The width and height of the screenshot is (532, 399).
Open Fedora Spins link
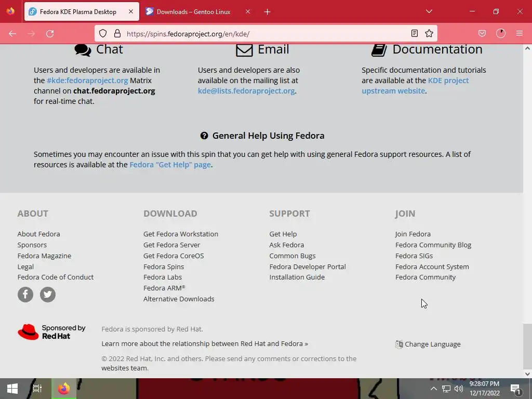(x=164, y=267)
